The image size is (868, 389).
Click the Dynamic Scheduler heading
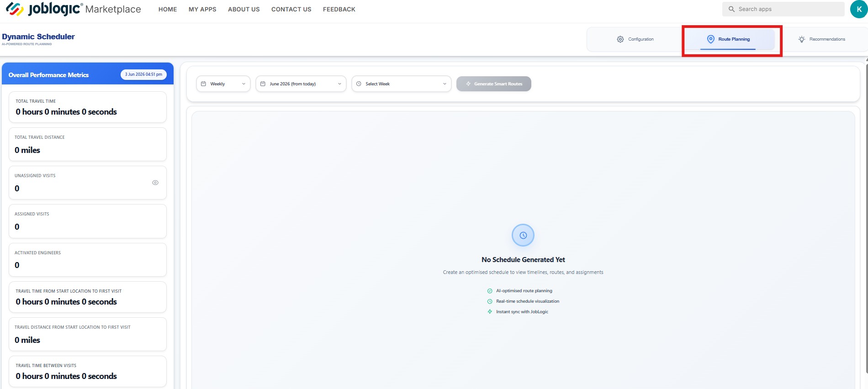tap(38, 37)
